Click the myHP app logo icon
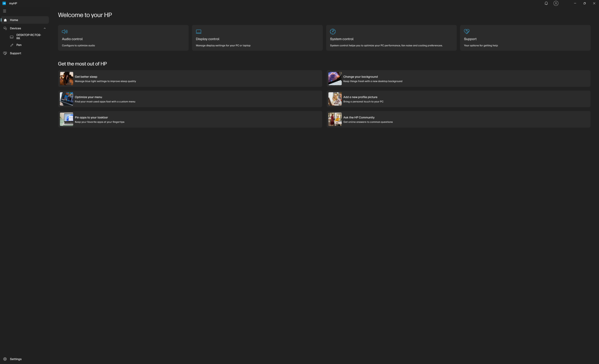 click(4, 3)
